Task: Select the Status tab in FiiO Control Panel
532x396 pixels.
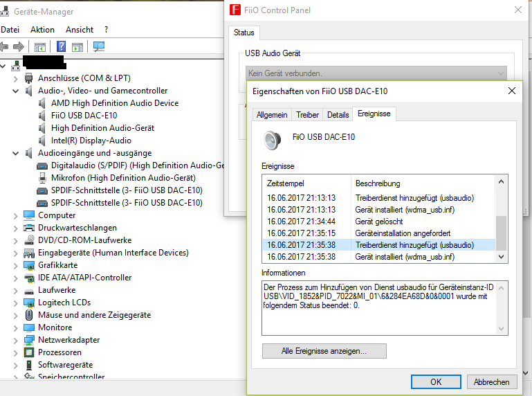Action: tap(244, 33)
